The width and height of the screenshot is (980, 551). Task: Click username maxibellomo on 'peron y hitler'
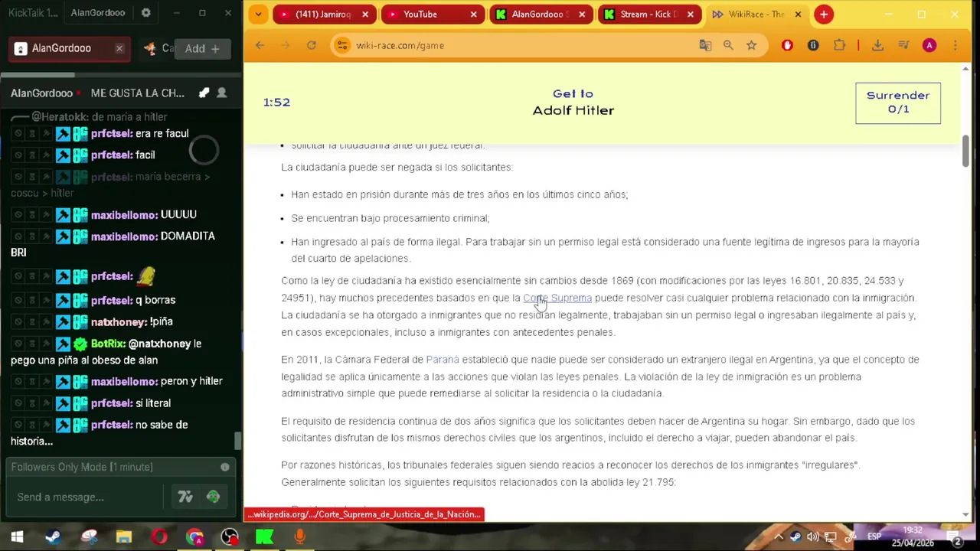124,381
